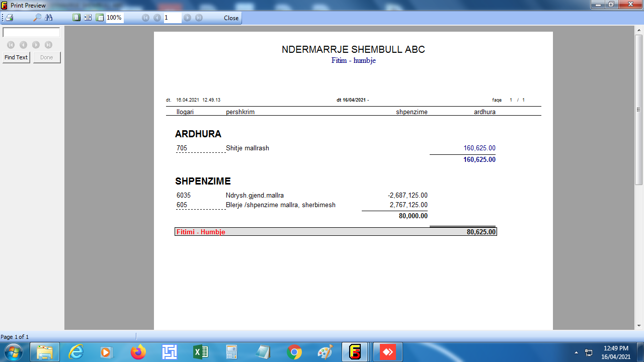Click the green page layout icon beside zoom

tap(100, 18)
